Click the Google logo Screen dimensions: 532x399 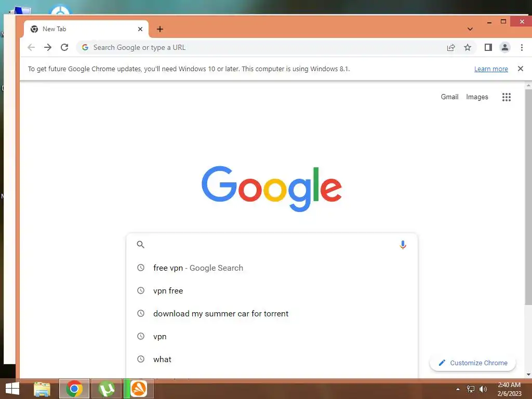click(x=271, y=189)
